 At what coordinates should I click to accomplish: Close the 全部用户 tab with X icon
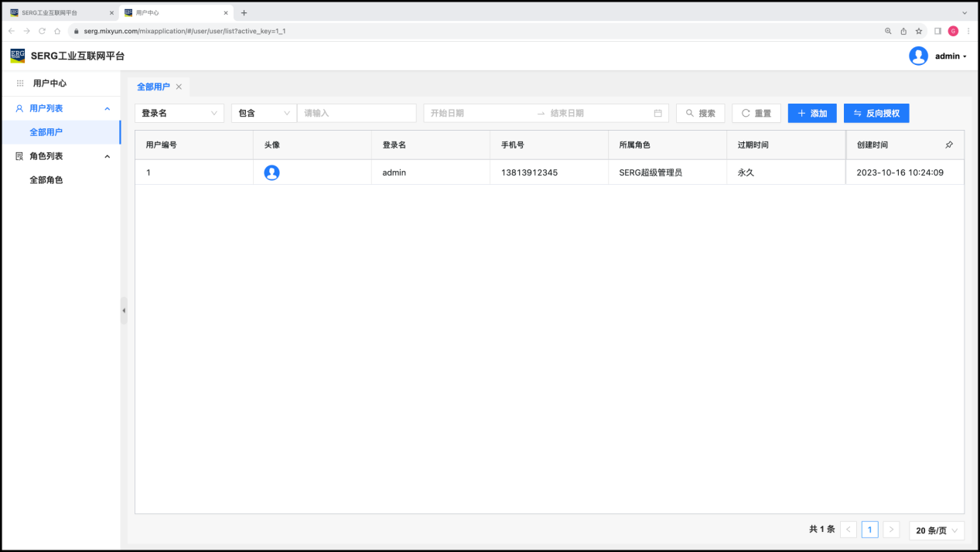point(179,87)
